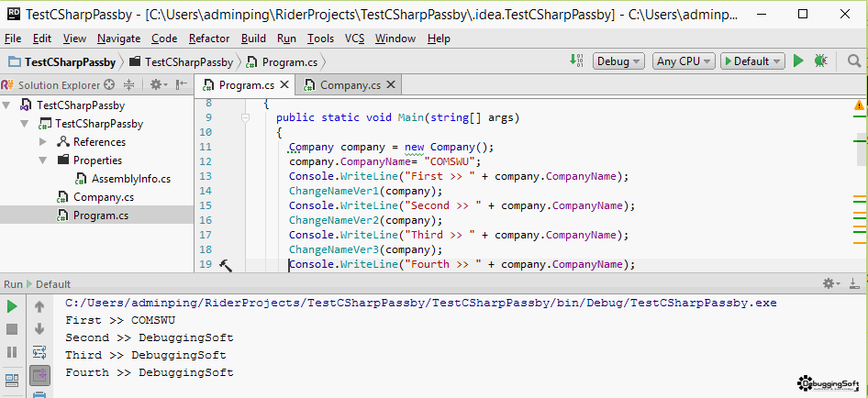Collapse the Main method fold marker on line 9
Screen dimensions: 868x398
click(x=245, y=117)
